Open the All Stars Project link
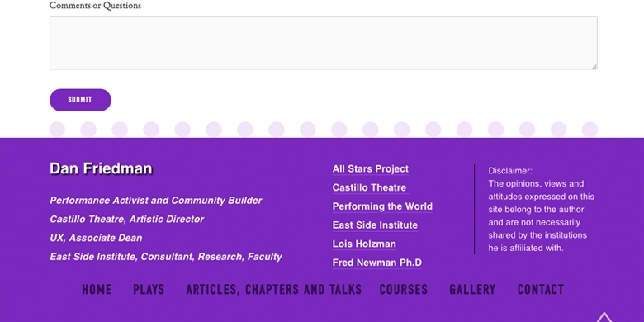 (371, 169)
